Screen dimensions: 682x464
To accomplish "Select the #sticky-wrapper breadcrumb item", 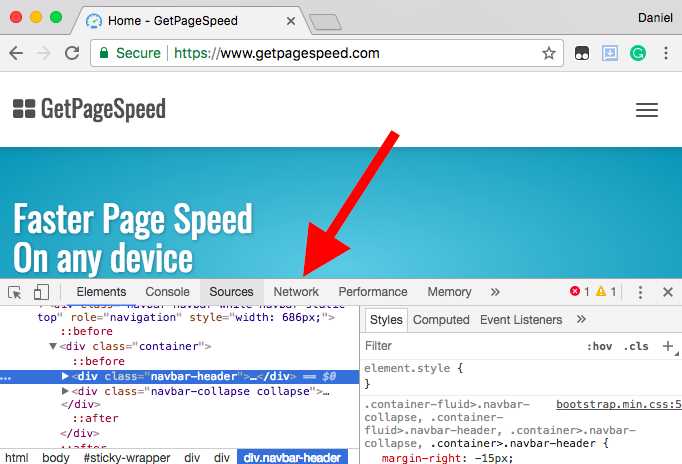I will pos(127,457).
